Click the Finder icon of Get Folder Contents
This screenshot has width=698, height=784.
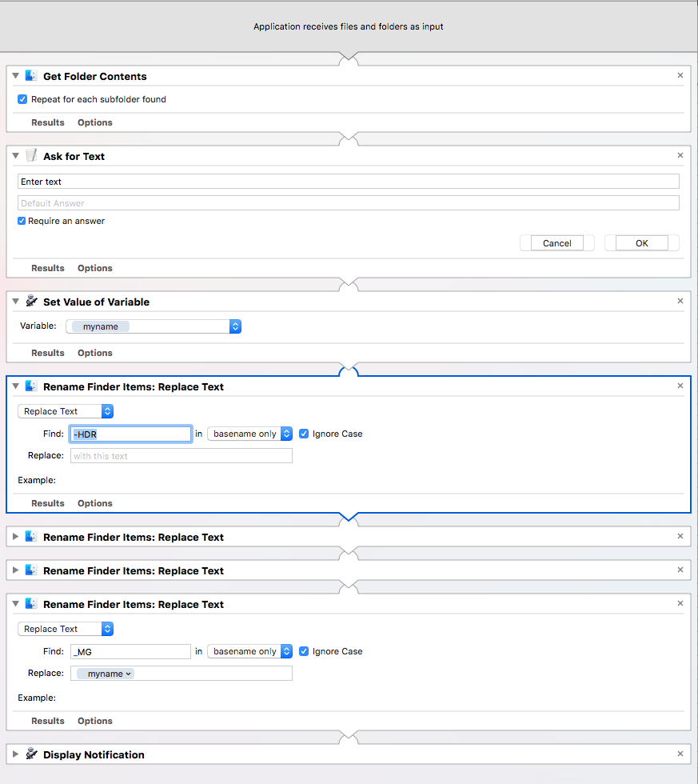coord(31,75)
